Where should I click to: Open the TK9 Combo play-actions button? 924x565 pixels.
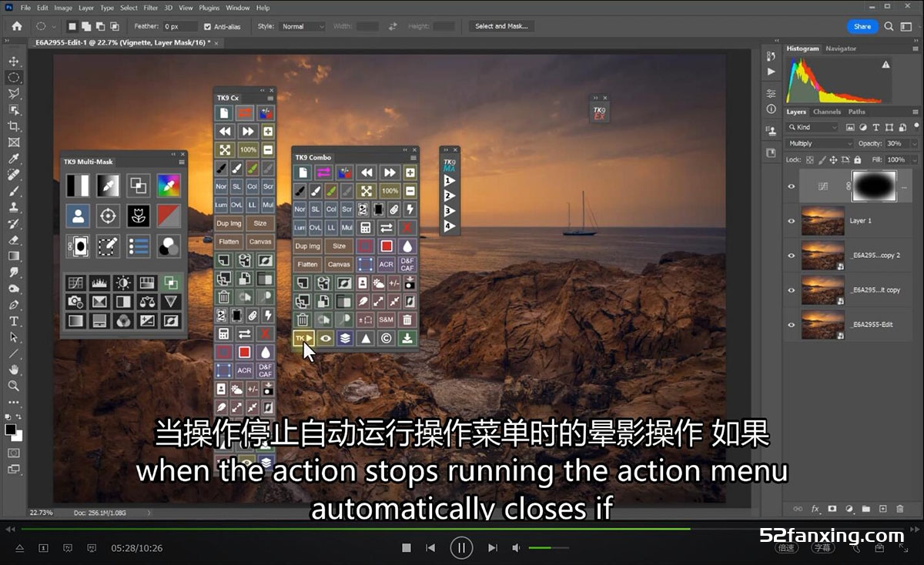[303, 337]
